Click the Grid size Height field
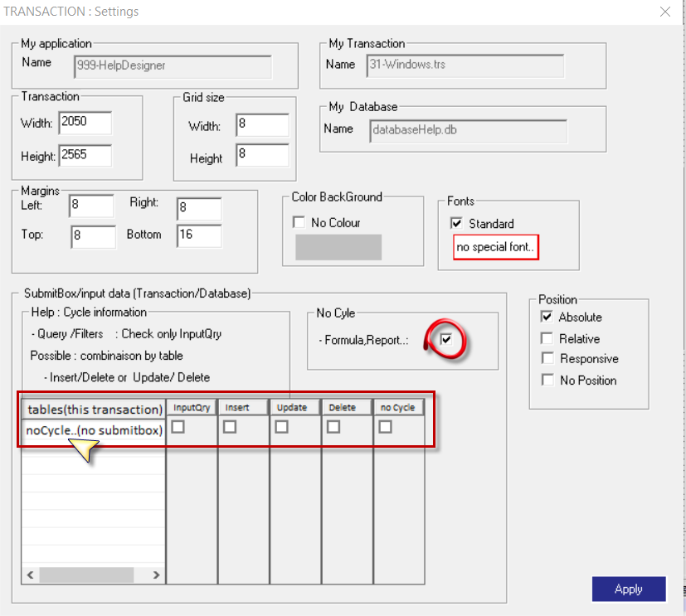Screen dimensions: 686x616 pyautogui.click(x=262, y=155)
